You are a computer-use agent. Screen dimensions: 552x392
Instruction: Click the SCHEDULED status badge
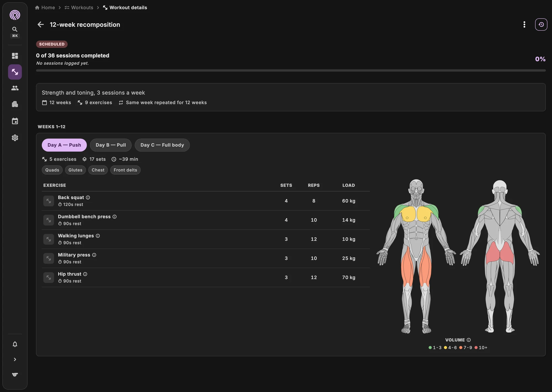[x=52, y=44]
